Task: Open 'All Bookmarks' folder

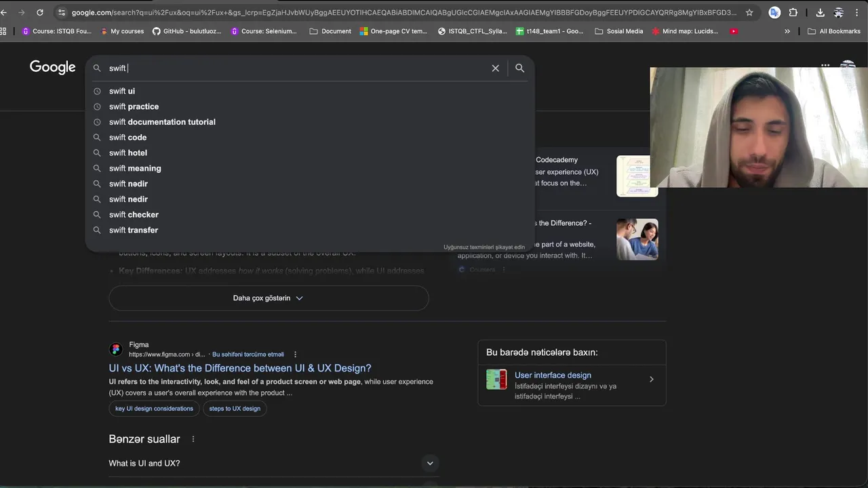Action: (x=834, y=31)
